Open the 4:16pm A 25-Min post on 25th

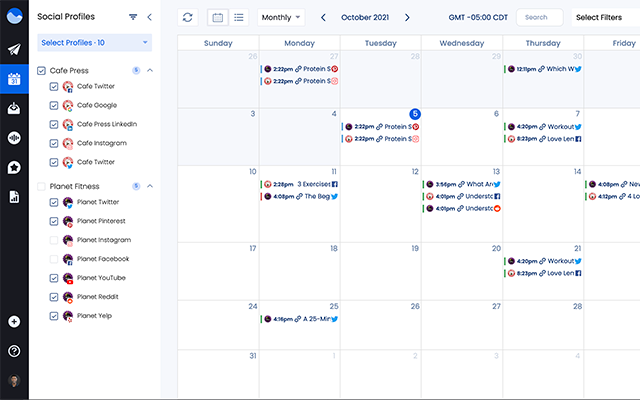300,319
